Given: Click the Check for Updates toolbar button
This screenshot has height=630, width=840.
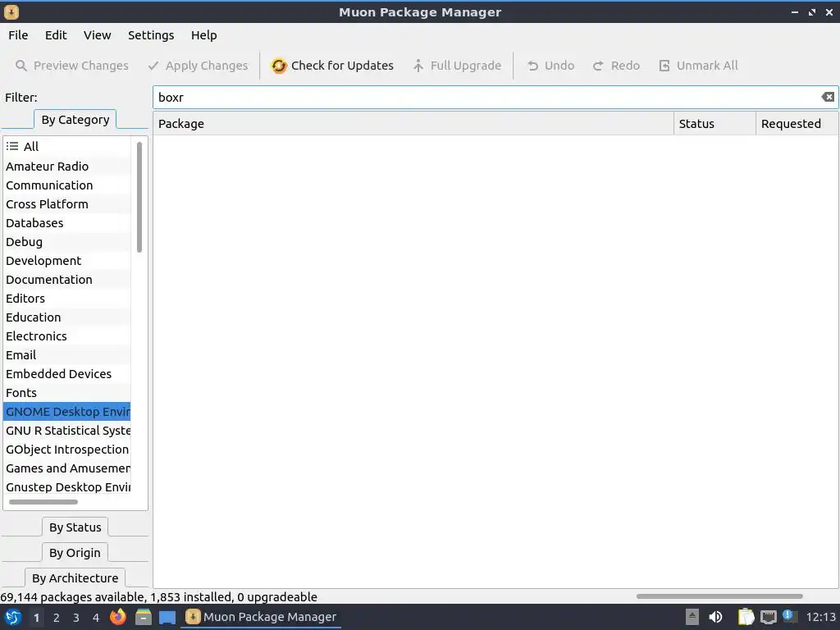Looking at the screenshot, I should click(332, 66).
